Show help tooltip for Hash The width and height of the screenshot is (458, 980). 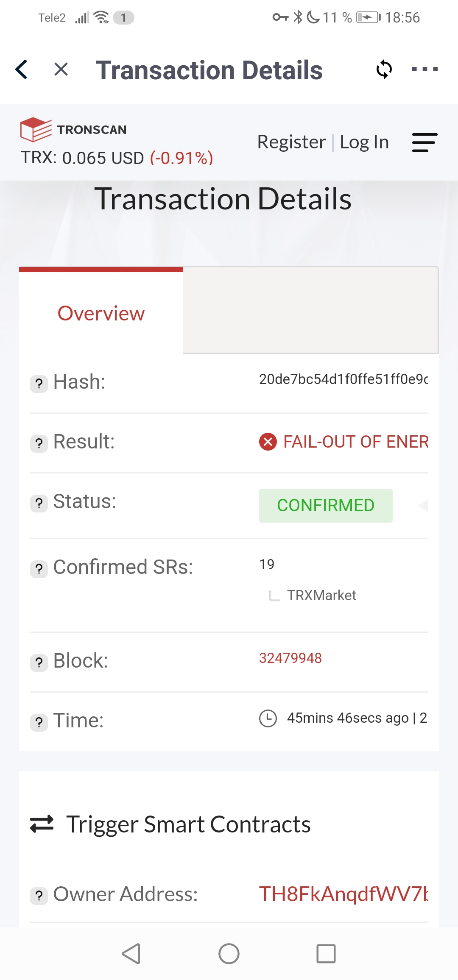39,384
